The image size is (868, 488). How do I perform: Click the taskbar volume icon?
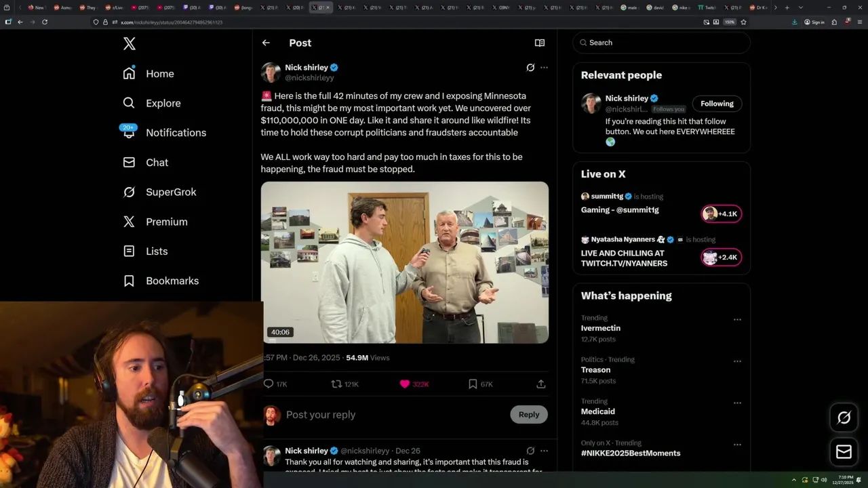click(823, 480)
